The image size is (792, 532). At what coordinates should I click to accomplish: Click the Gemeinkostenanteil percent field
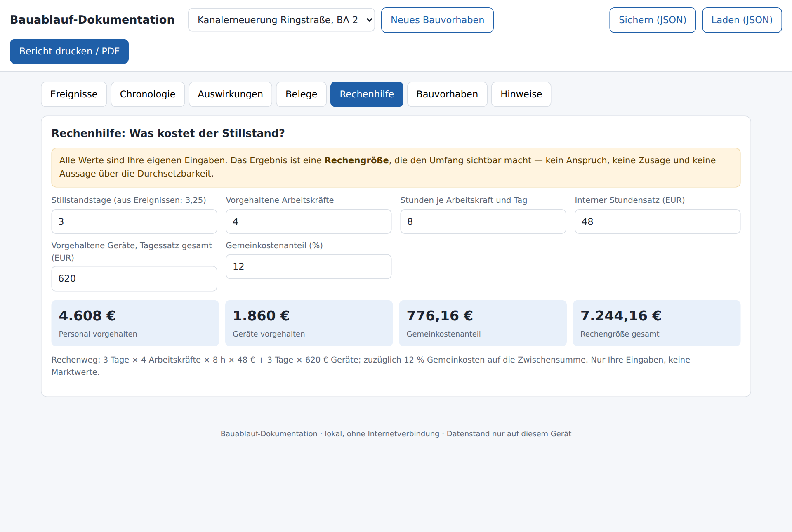tap(309, 266)
